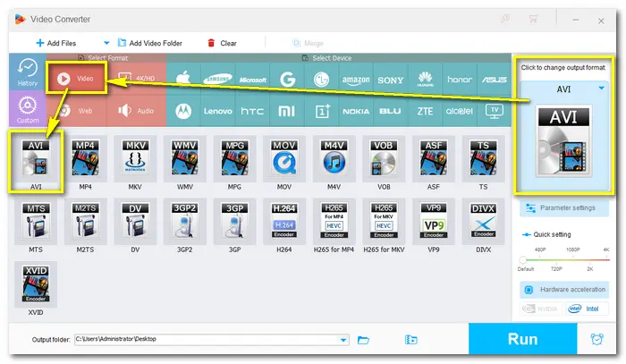Open TV device presets
626x364 pixels.
[494, 111]
